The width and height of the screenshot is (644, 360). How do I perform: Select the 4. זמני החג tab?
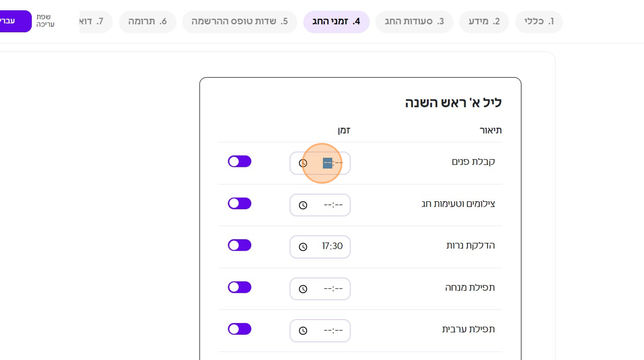tap(336, 22)
